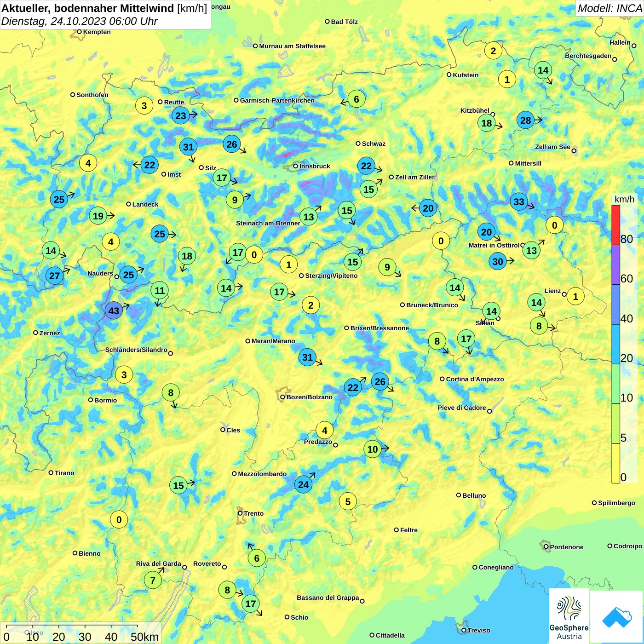Click the light-blue 20 km/h legend segment
This screenshot has height=644, width=644.
click(615, 345)
